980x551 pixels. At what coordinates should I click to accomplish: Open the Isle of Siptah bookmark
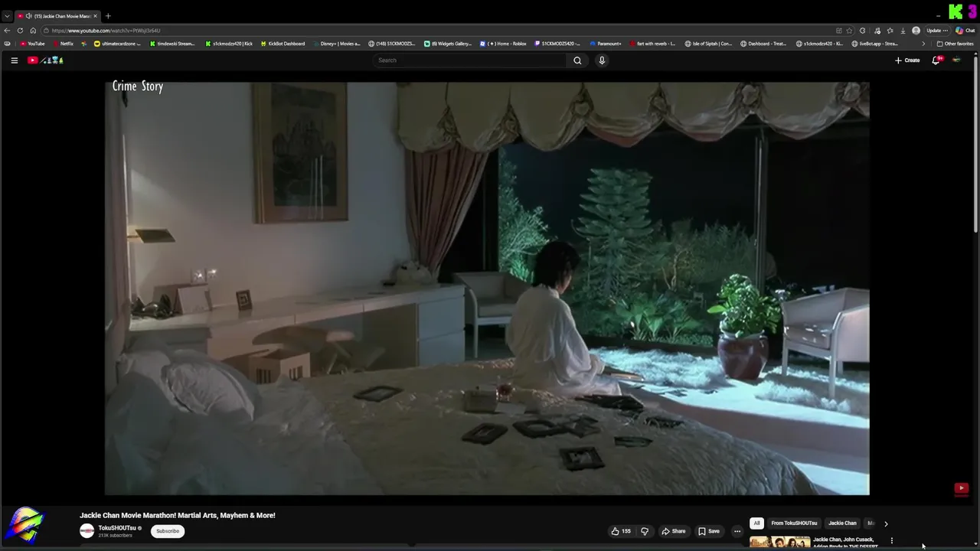(x=709, y=44)
